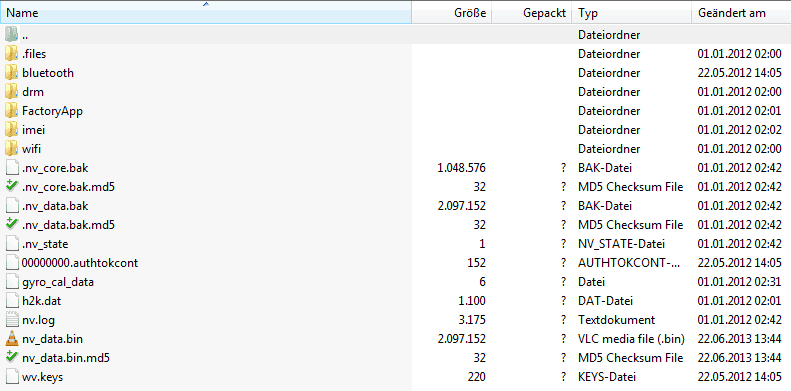Select the 'imei' folder name

(34, 130)
